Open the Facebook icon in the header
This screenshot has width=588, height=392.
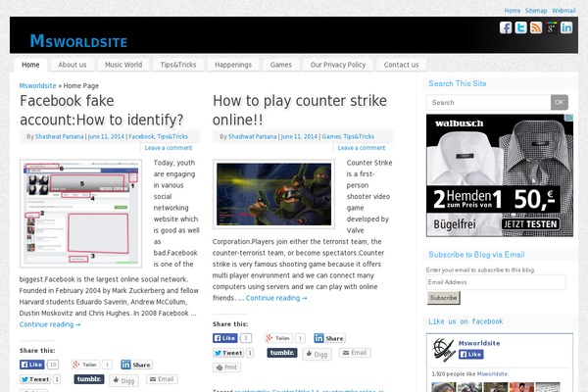[x=506, y=27]
